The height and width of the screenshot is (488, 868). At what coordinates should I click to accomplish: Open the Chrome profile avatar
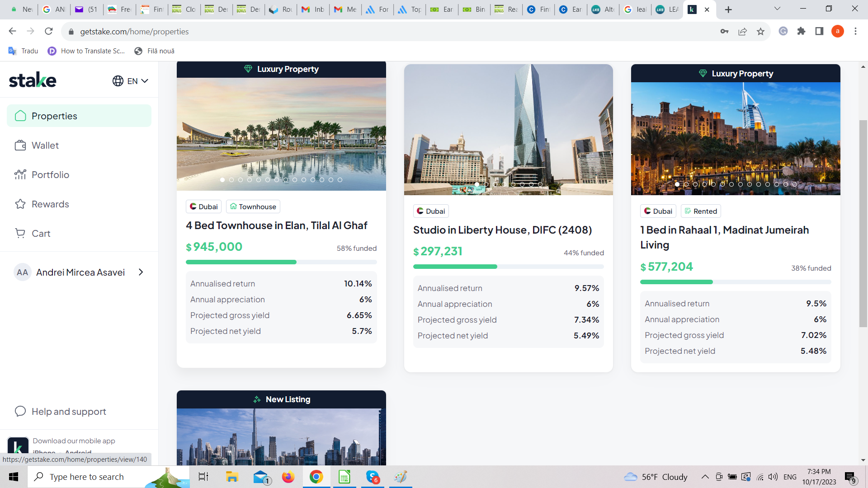tap(837, 31)
